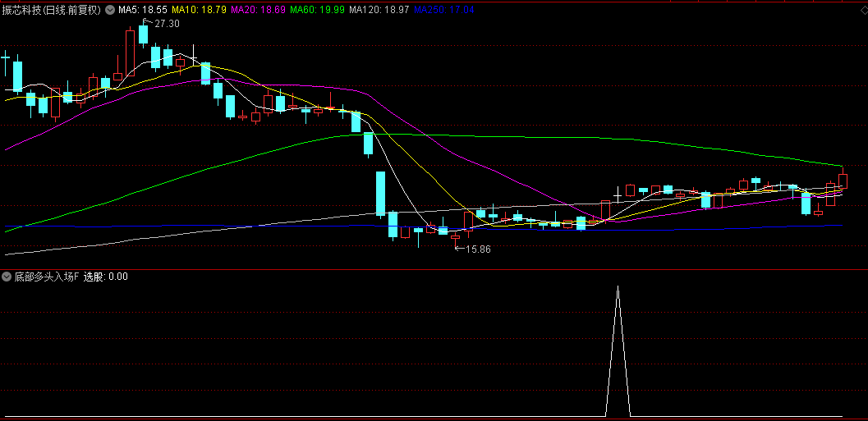Screen dimensions: 868x421
Task: Click the MA20: 18.69 label
Action: click(259, 10)
